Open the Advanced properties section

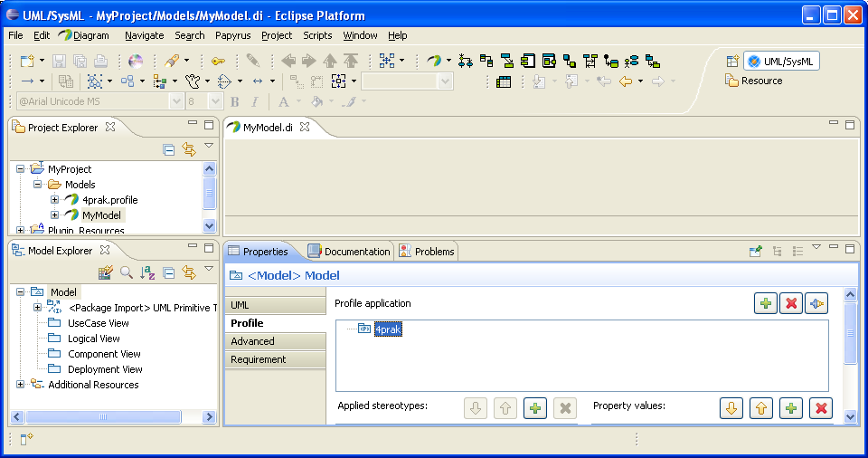(253, 341)
